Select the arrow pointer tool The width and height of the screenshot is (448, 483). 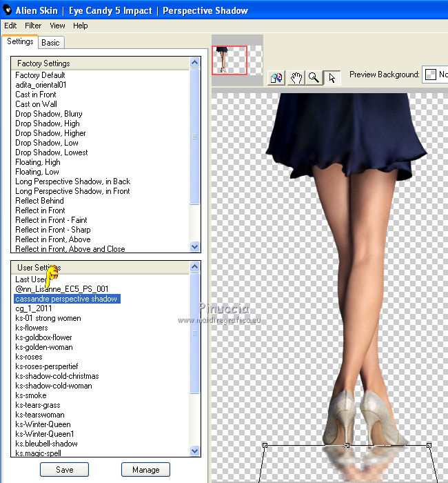coord(332,77)
